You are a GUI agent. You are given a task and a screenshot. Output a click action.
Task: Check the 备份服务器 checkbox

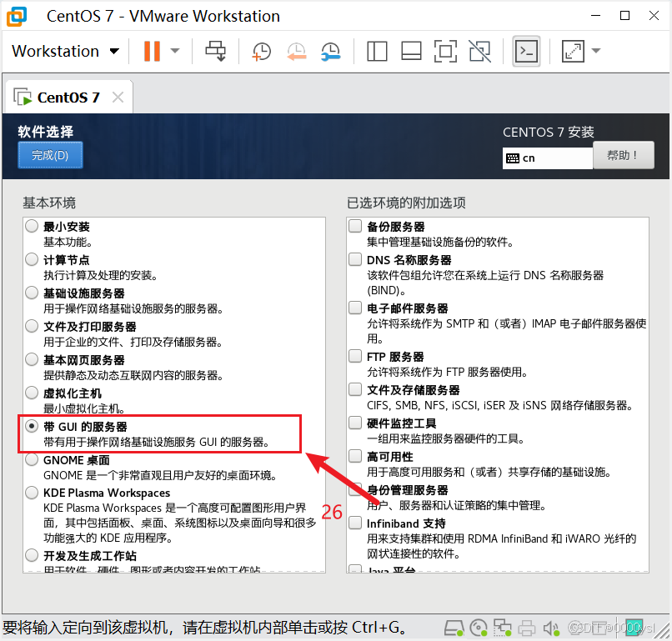355,226
